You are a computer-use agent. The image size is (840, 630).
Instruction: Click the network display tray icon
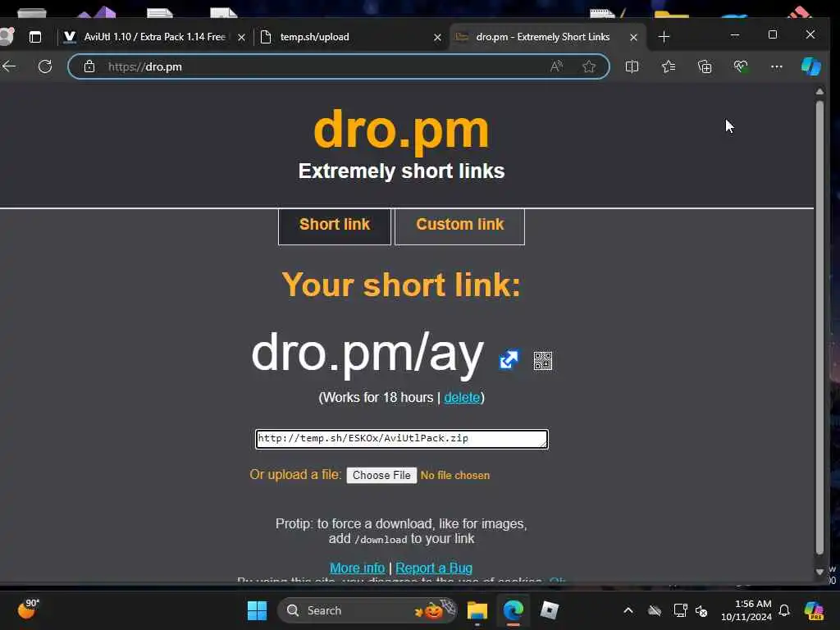[680, 610]
